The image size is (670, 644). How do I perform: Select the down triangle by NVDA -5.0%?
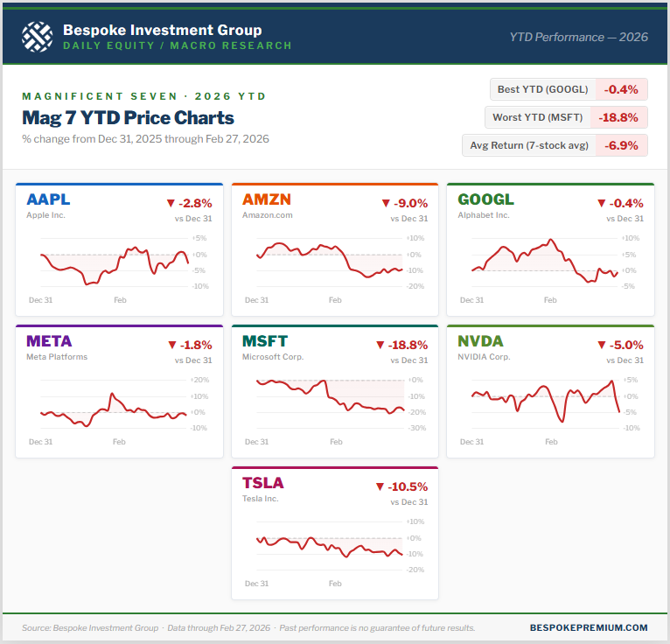click(x=602, y=345)
